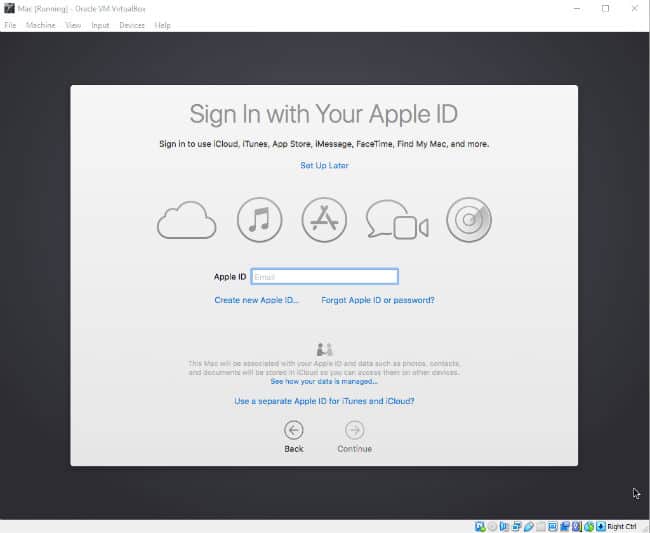The width and height of the screenshot is (650, 533).
Task: Click the hard disk activity status icon
Action: [x=480, y=527]
